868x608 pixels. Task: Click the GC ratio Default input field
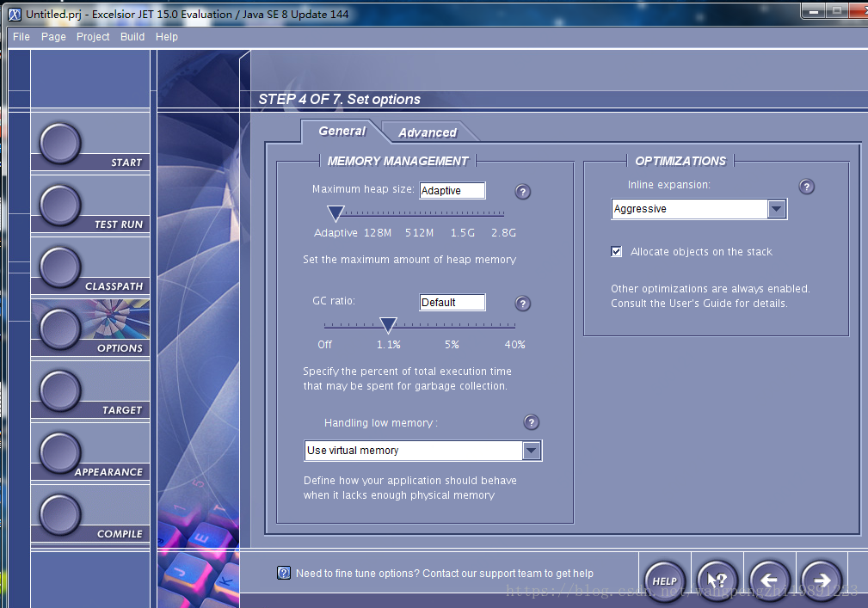452,302
